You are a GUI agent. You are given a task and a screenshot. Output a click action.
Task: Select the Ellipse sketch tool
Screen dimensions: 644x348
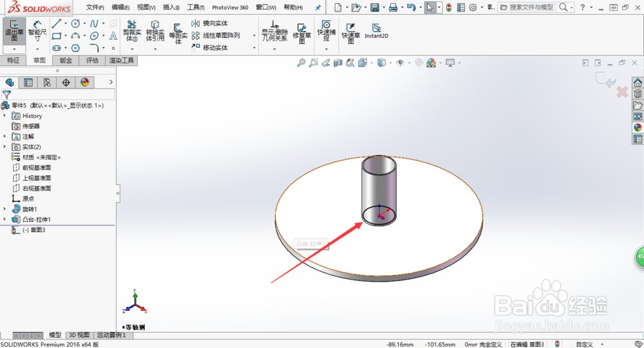(95, 35)
